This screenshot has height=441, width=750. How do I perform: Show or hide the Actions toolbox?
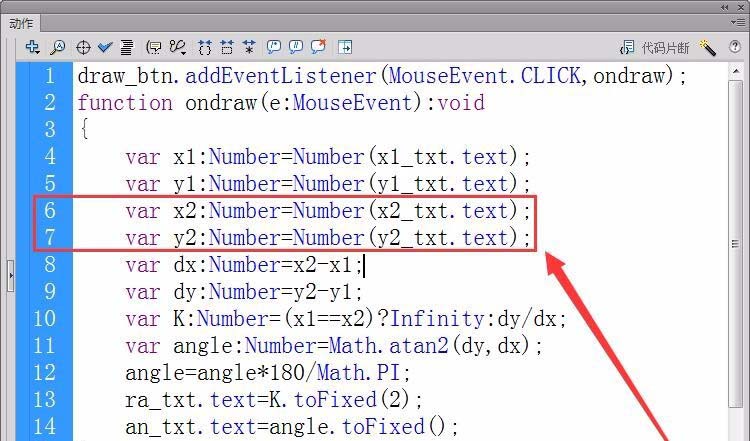click(345, 47)
